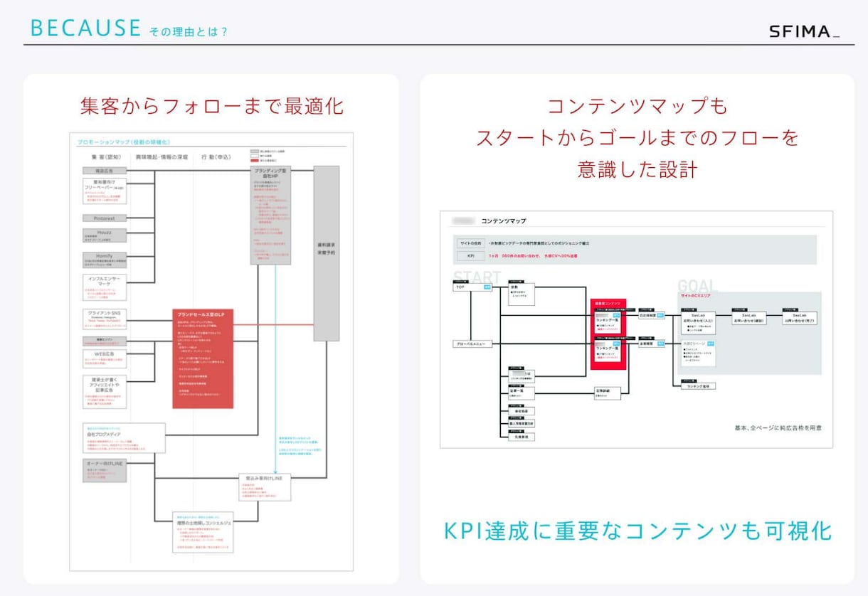This screenshot has height=596, width=868.
Task: Click heading '集客からフォローまで最適化'
Action: (211, 106)
